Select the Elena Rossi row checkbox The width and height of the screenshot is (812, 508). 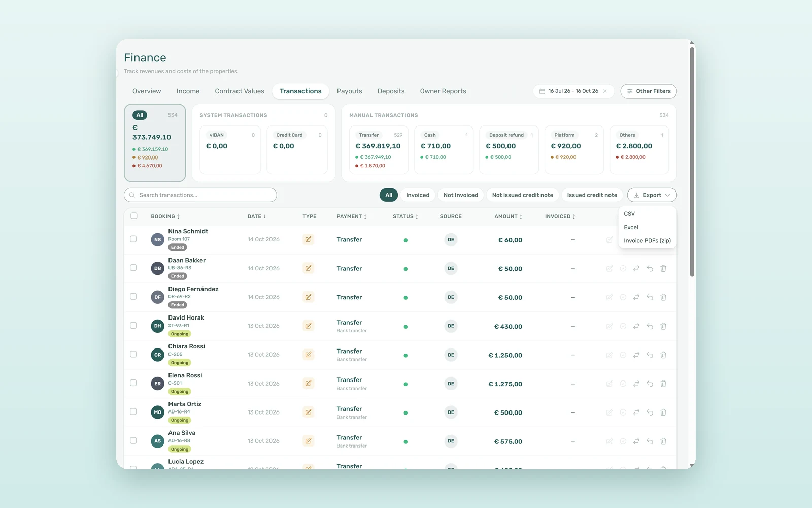(x=133, y=383)
